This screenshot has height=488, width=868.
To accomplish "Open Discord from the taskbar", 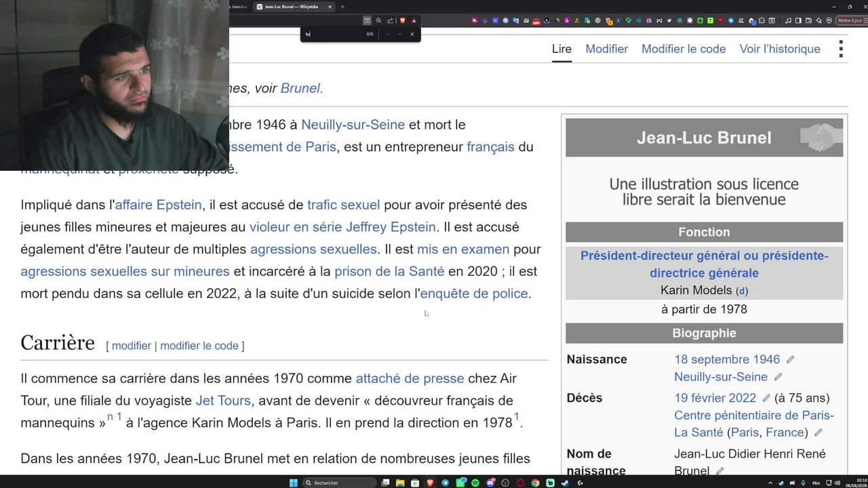I will (490, 483).
